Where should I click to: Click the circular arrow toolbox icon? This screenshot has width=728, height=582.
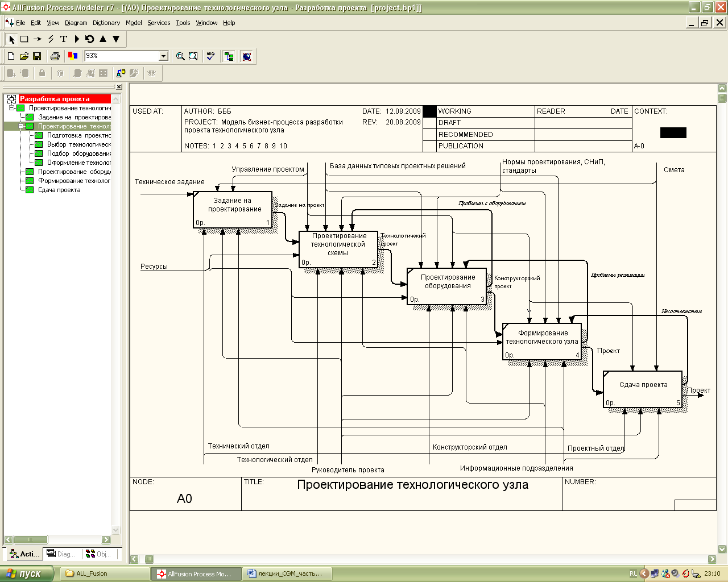(x=90, y=39)
